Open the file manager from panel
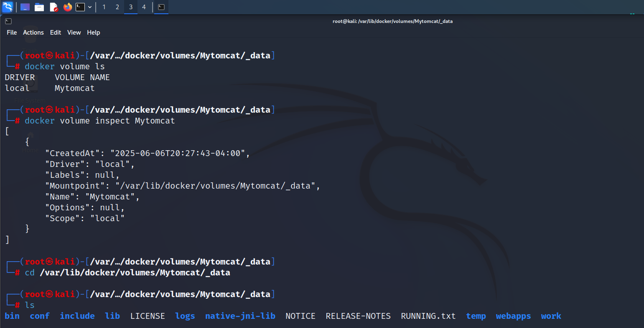Viewport: 644px width, 328px height. 39,7
